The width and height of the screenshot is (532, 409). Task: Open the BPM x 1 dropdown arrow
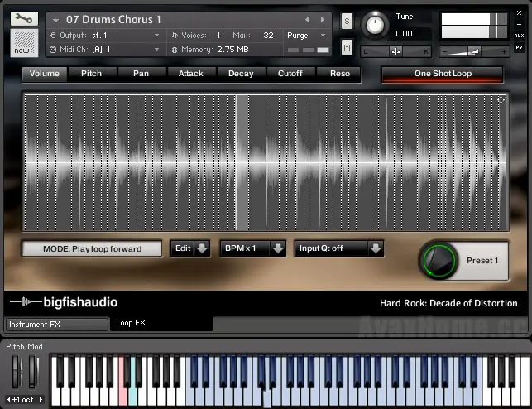(278, 248)
